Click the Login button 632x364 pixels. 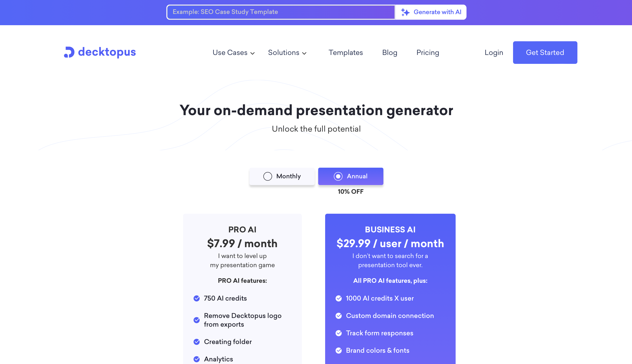coord(493,52)
